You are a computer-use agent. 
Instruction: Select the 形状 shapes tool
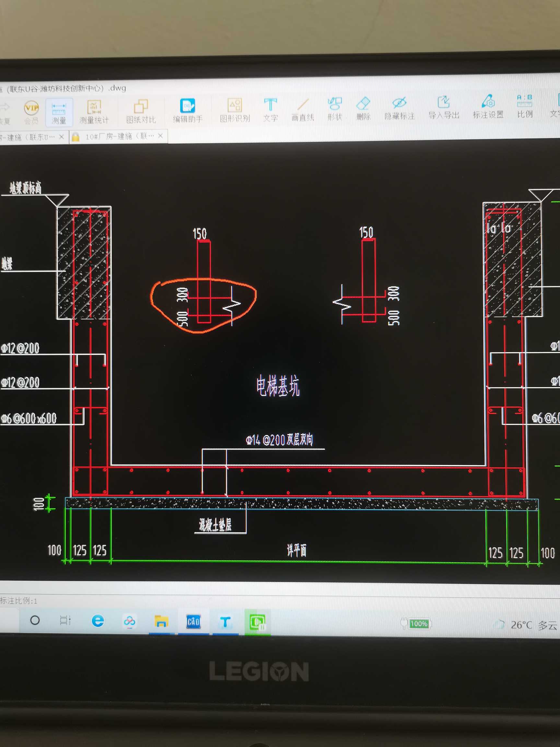[x=334, y=109]
